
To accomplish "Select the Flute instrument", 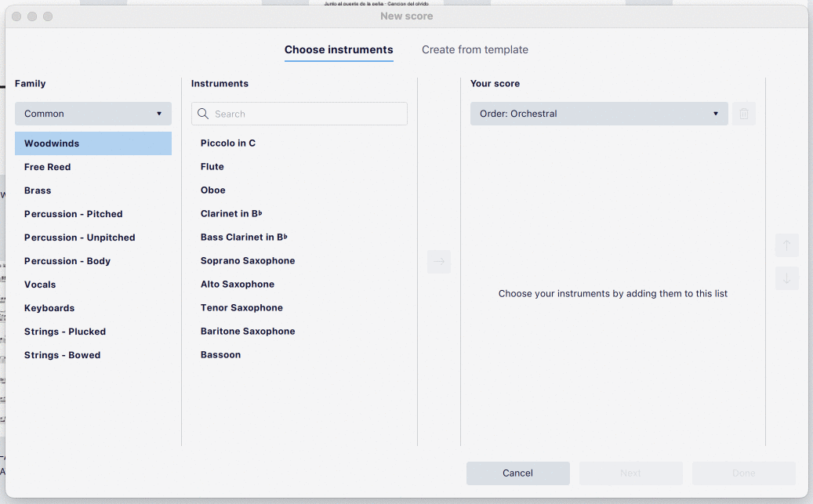I will [212, 166].
